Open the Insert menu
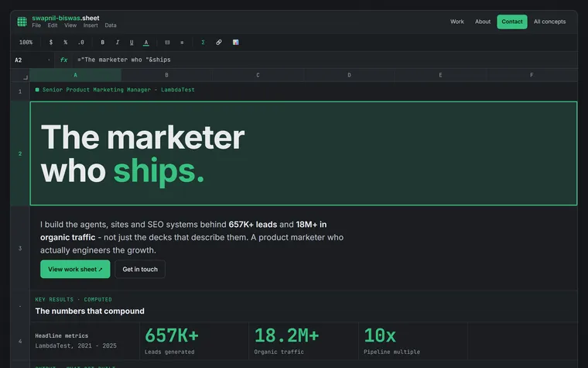Image resolution: width=588 pixels, height=368 pixels. (x=91, y=26)
